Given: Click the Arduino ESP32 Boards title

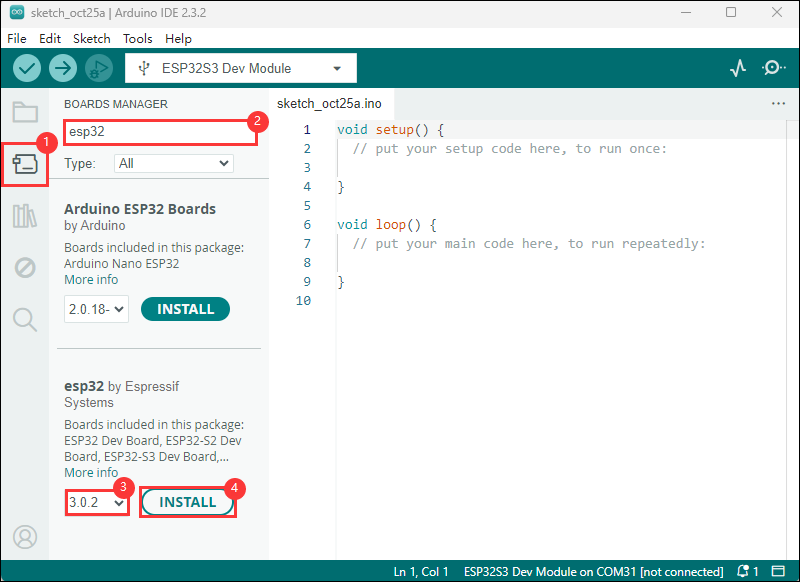Looking at the screenshot, I should tap(140, 209).
